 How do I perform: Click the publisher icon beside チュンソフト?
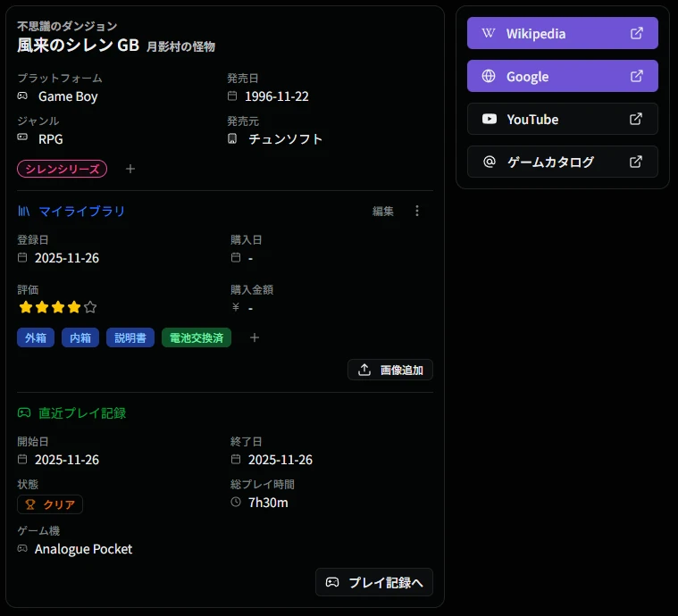click(x=232, y=138)
